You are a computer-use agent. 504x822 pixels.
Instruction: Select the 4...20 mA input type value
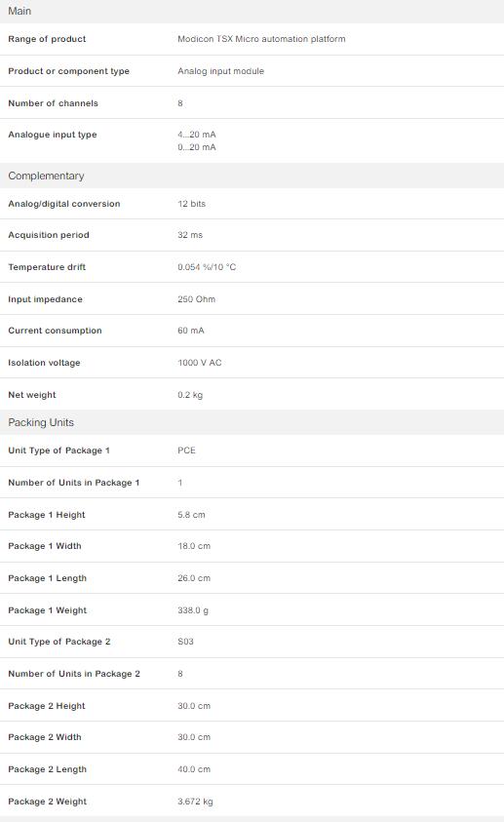197,135
